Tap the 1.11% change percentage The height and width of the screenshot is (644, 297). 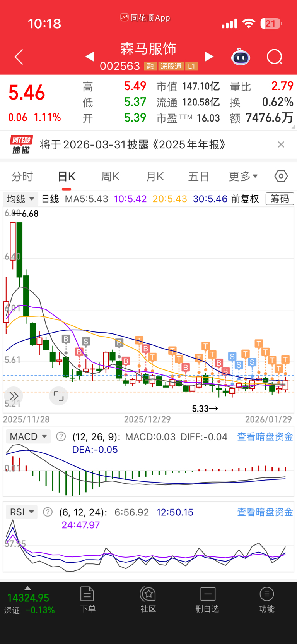tap(47, 117)
